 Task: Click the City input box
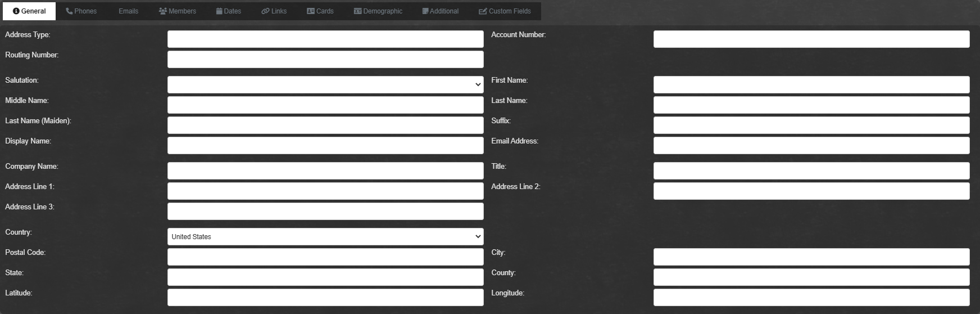[811, 257]
